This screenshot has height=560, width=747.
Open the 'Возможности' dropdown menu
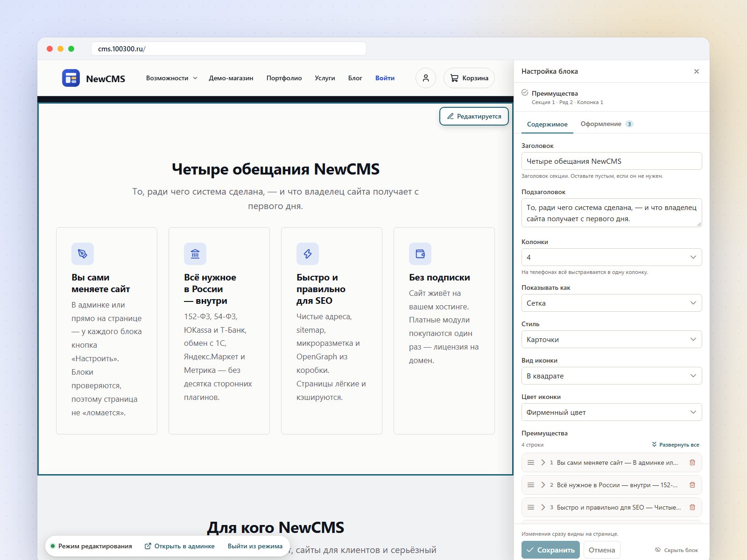point(172,78)
